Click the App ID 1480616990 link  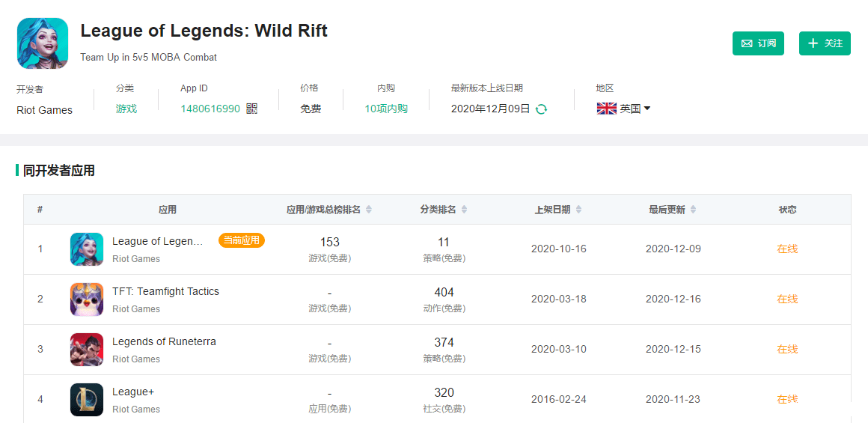pyautogui.click(x=210, y=109)
